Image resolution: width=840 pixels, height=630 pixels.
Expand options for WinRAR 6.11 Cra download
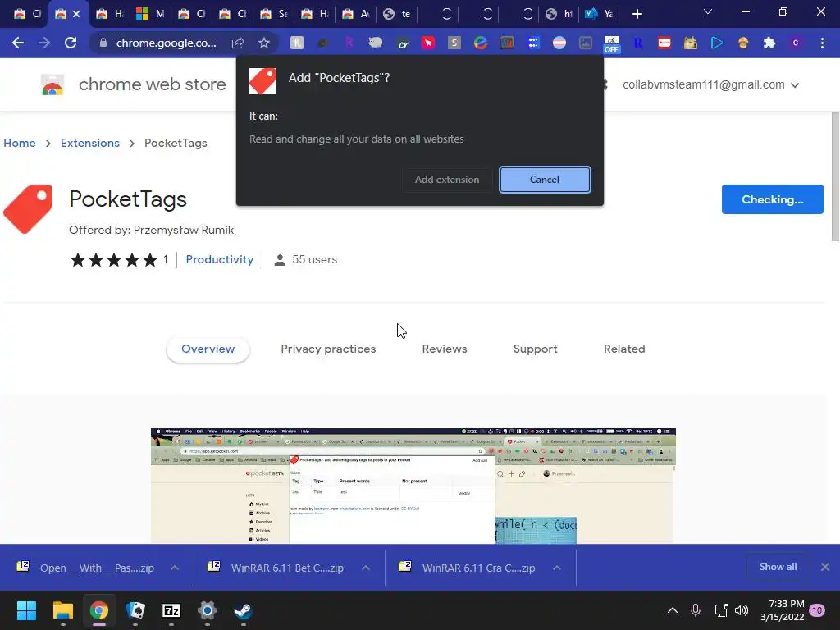(557, 568)
